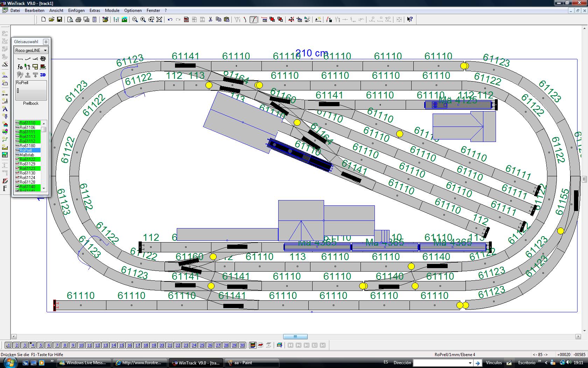Zoom in with the magnifier plus icon

click(143, 20)
